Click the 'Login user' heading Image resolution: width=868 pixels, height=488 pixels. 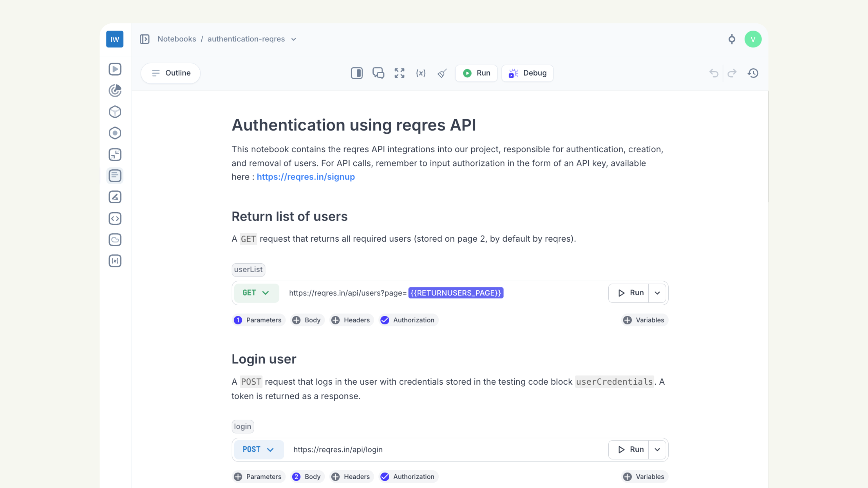coord(264,359)
